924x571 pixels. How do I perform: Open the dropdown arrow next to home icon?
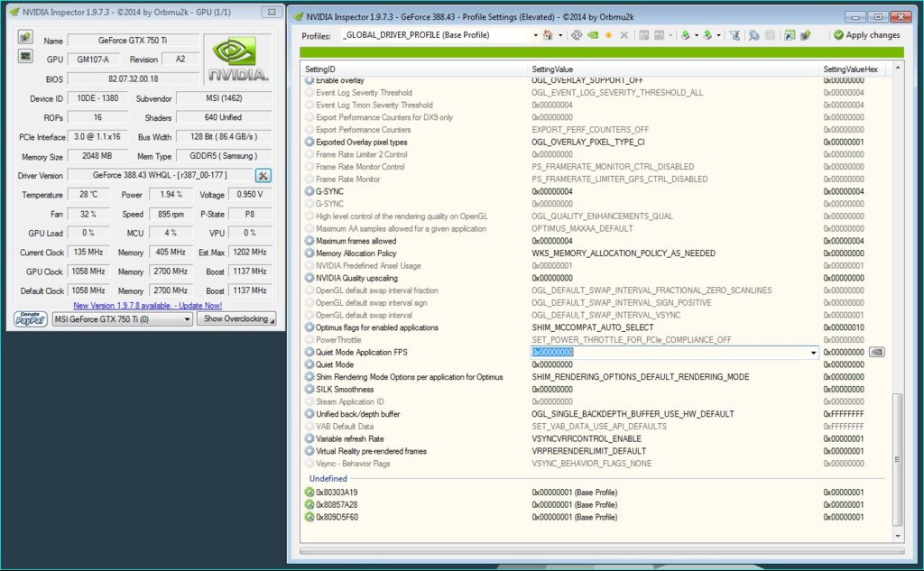[560, 35]
